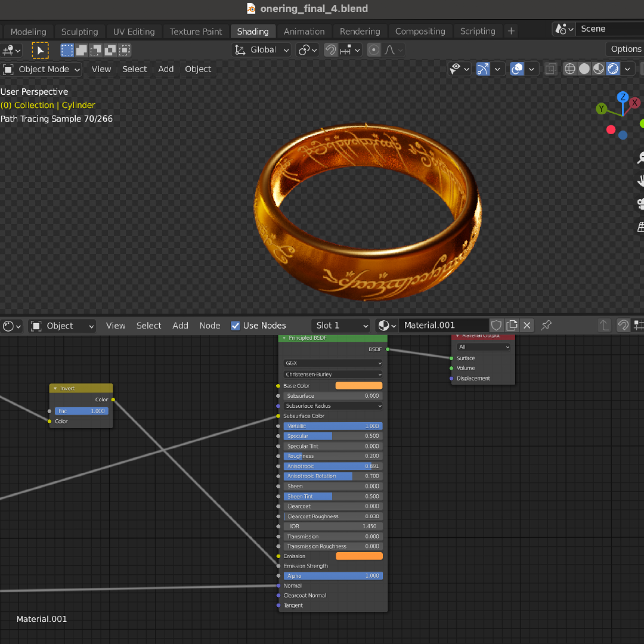The height and width of the screenshot is (644, 644).
Task: Toggle proportional editing
Action: (x=373, y=50)
